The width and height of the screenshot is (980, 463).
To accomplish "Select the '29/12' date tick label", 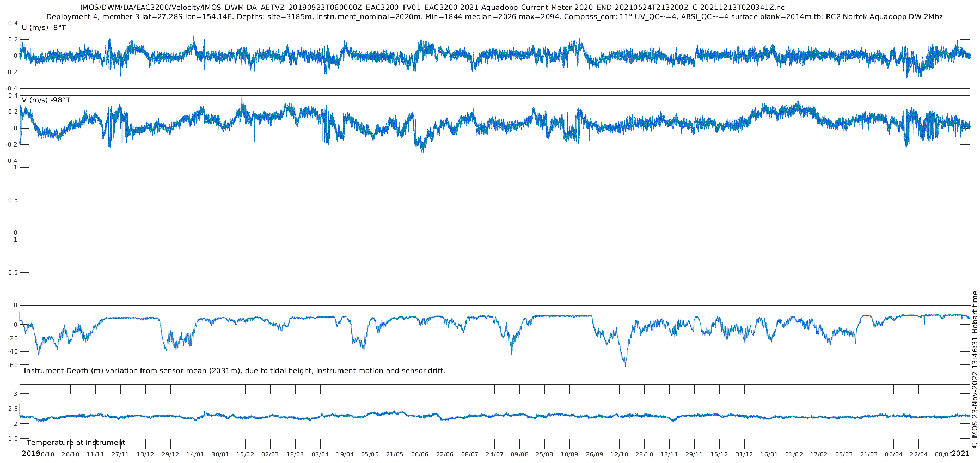I will click(x=170, y=454).
